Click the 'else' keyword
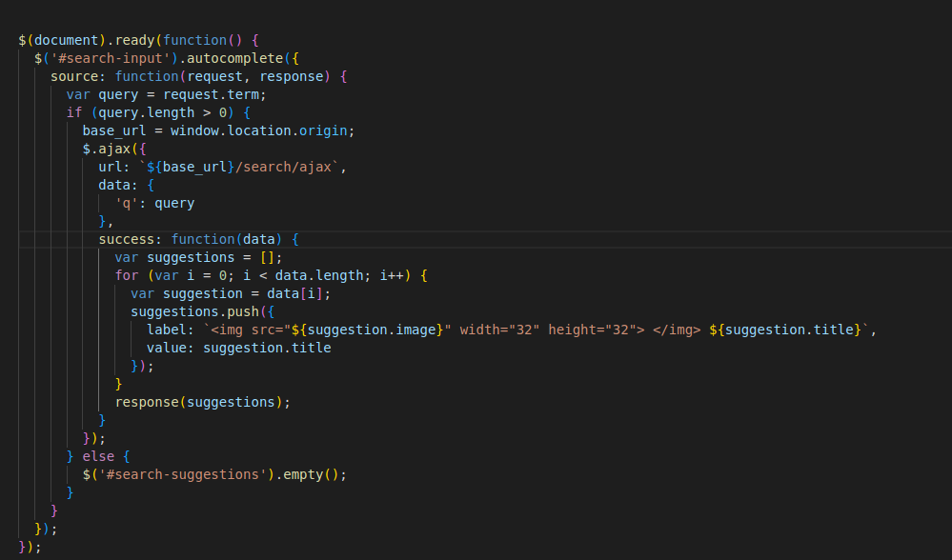Viewport: 952px width, 560px height. click(x=98, y=456)
